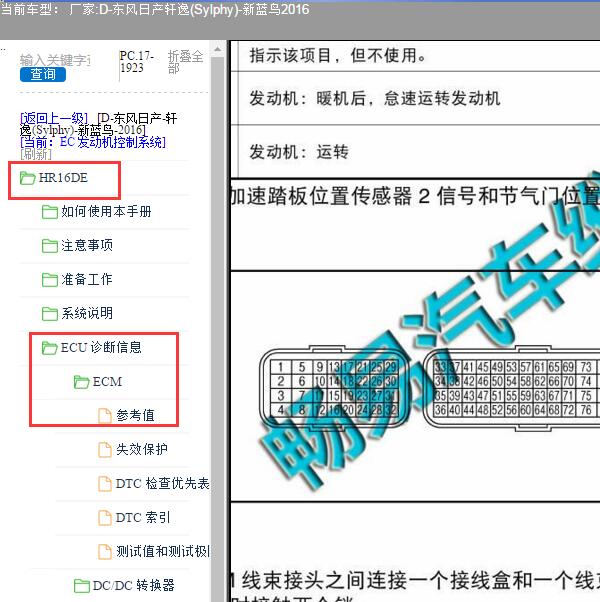Click the 指示该项目, 但不使用 cell
600x602 pixels.
click(x=419, y=56)
